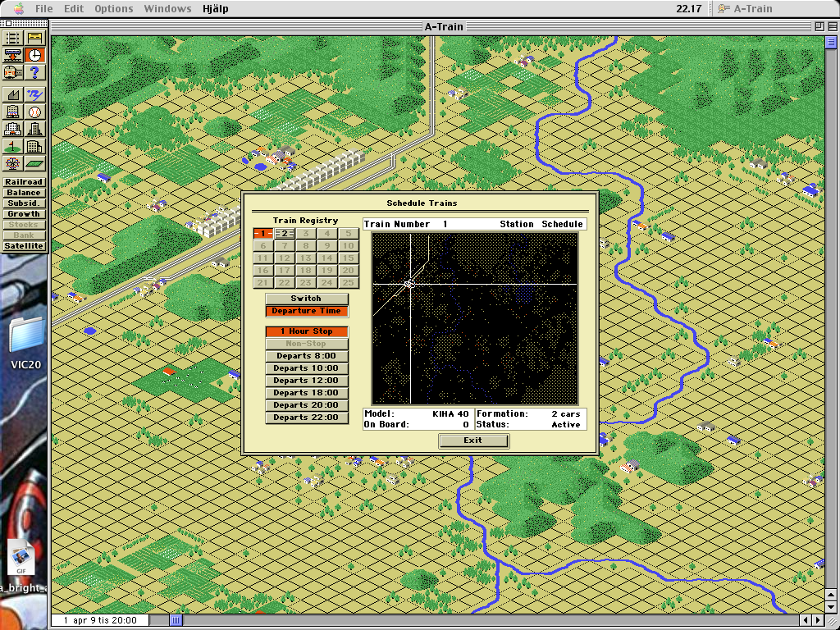The image size is (840, 630).
Task: Click the station building tool icon
Action: tap(34, 38)
